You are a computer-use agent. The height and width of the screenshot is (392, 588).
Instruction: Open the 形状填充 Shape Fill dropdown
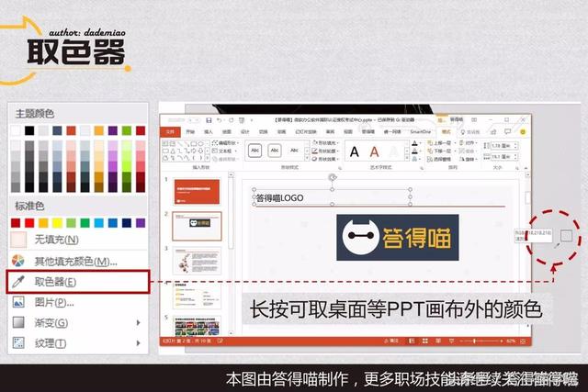coord(325,143)
